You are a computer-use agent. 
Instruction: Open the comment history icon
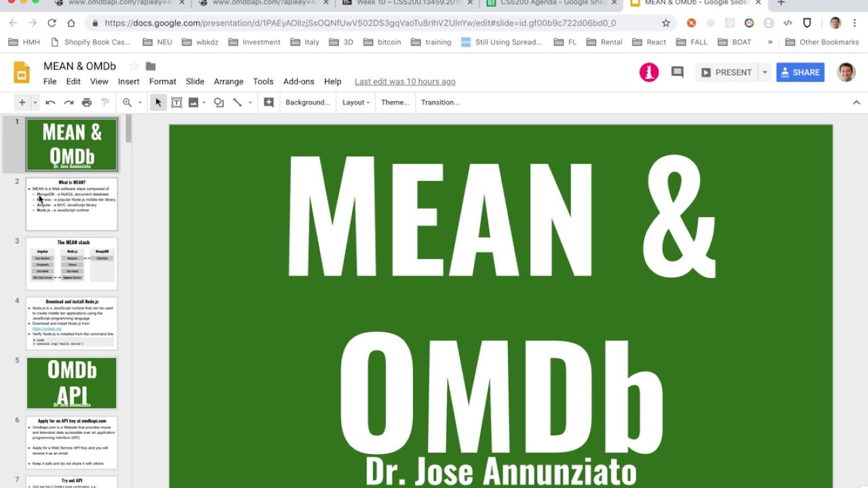[x=677, y=72]
